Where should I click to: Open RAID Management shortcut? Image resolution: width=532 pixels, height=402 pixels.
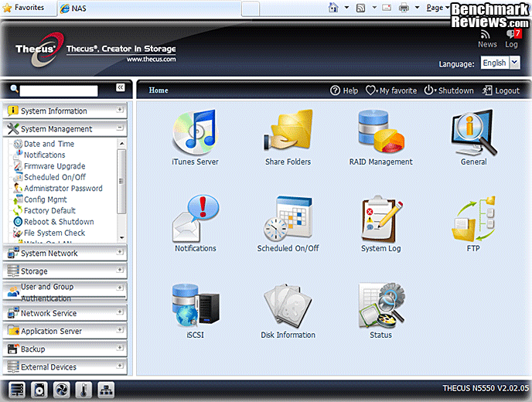[x=380, y=131]
